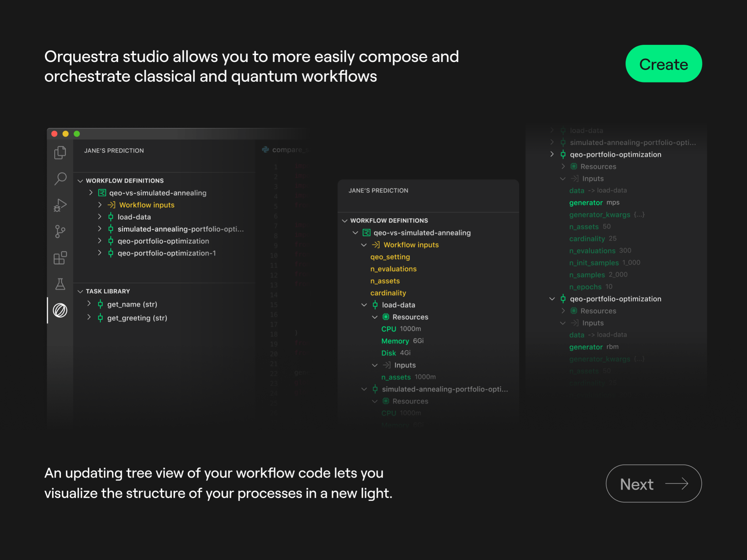Click the green Create button
Image resolution: width=747 pixels, height=560 pixels.
click(663, 64)
